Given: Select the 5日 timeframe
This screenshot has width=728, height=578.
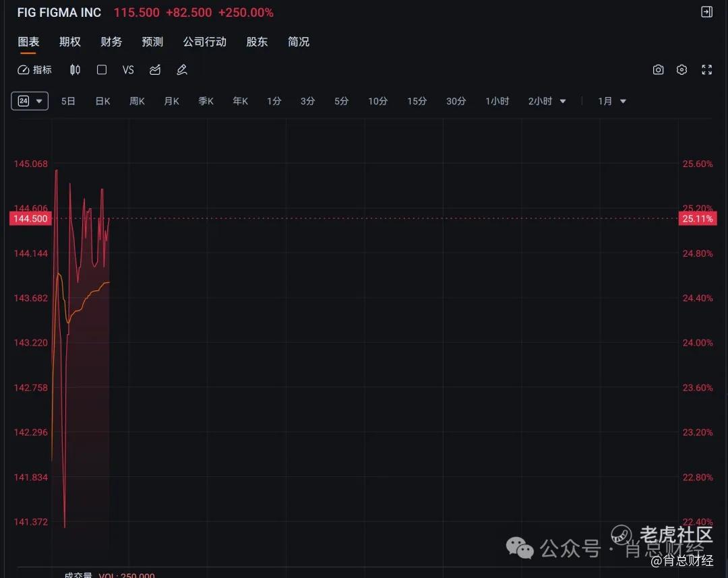Looking at the screenshot, I should (x=68, y=101).
